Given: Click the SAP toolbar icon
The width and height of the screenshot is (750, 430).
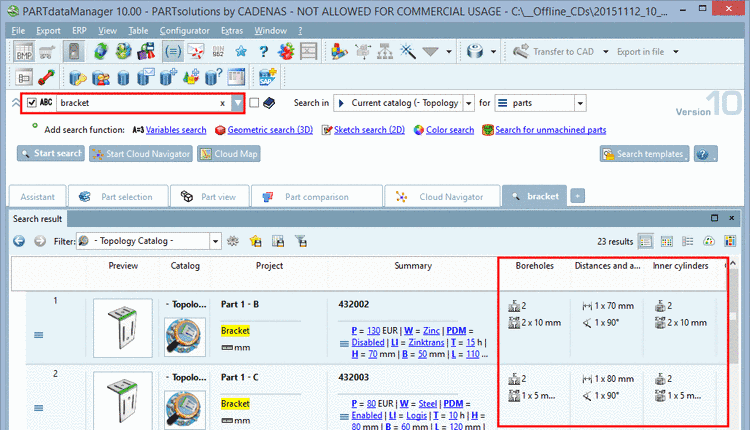Looking at the screenshot, I should tap(268, 77).
